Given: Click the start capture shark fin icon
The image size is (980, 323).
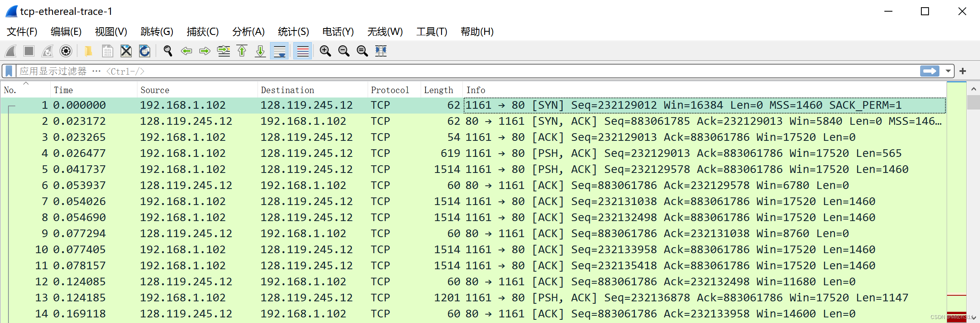Looking at the screenshot, I should [x=10, y=51].
